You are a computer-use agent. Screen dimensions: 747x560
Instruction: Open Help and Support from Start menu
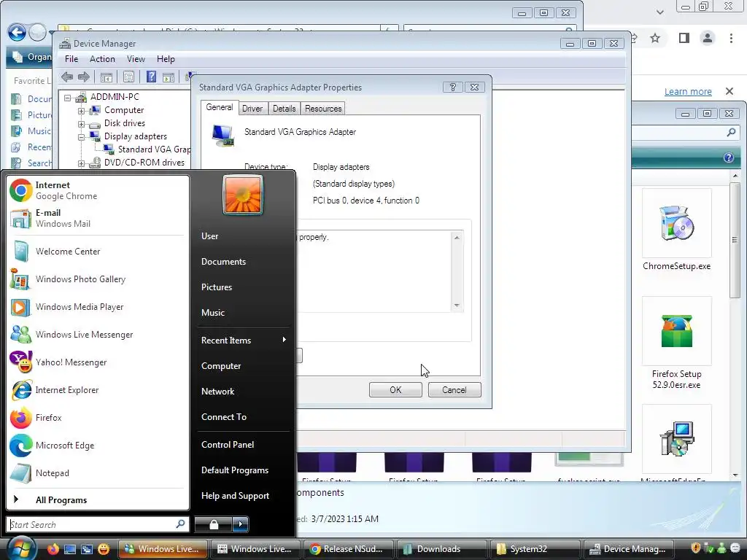(236, 496)
